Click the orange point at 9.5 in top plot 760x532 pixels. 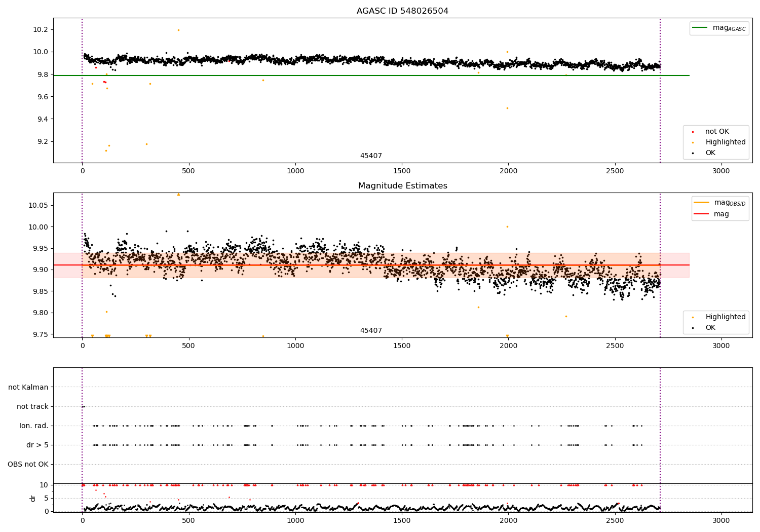tap(507, 108)
